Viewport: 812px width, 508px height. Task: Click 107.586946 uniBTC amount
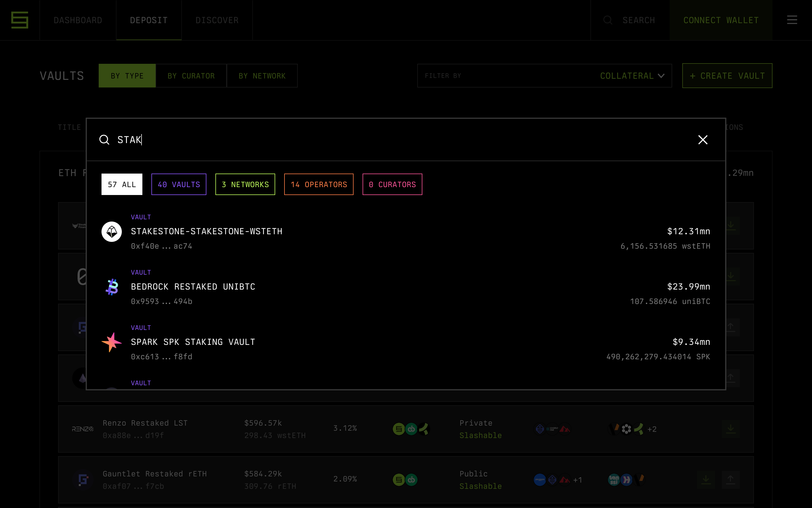tap(670, 302)
